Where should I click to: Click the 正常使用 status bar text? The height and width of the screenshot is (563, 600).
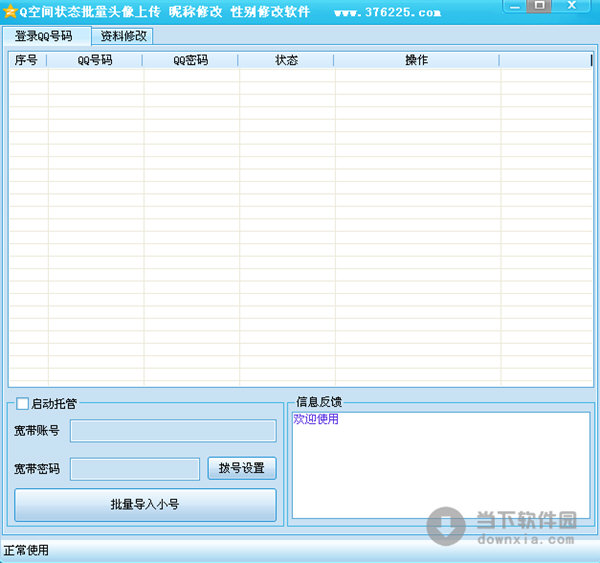coord(26,551)
